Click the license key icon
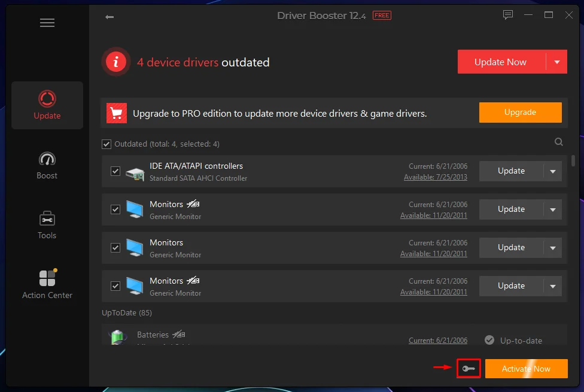This screenshot has height=392, width=584. tap(469, 369)
